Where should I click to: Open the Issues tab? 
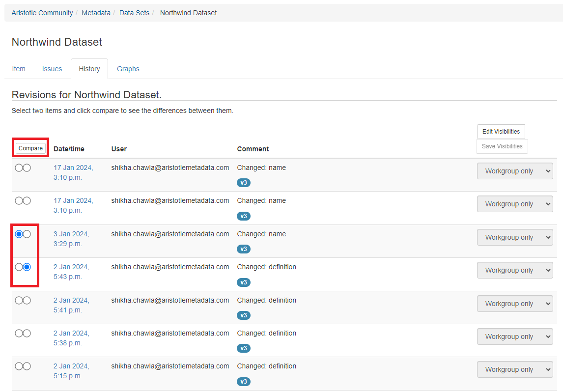pyautogui.click(x=52, y=69)
